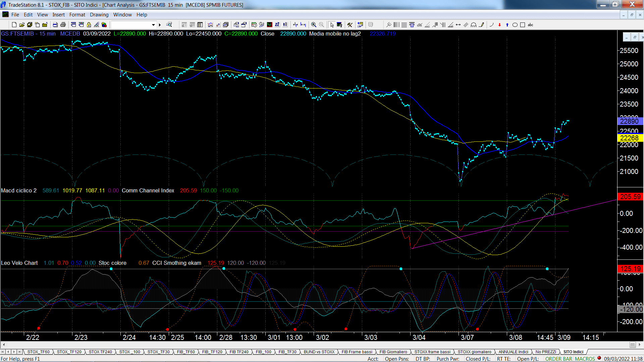Select the abc text drawing tool

(x=530, y=25)
